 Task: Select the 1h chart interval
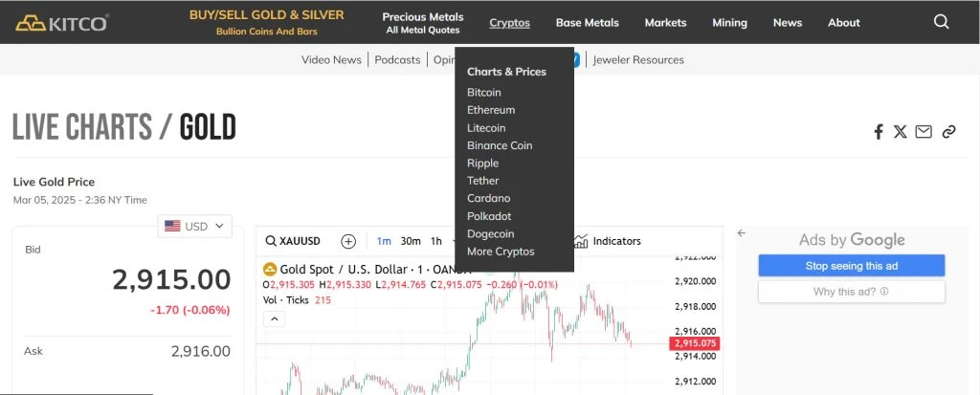point(436,241)
